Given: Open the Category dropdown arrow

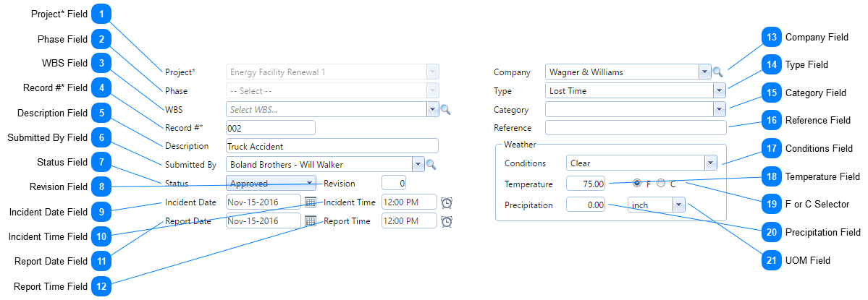Looking at the screenshot, I should click(x=718, y=110).
